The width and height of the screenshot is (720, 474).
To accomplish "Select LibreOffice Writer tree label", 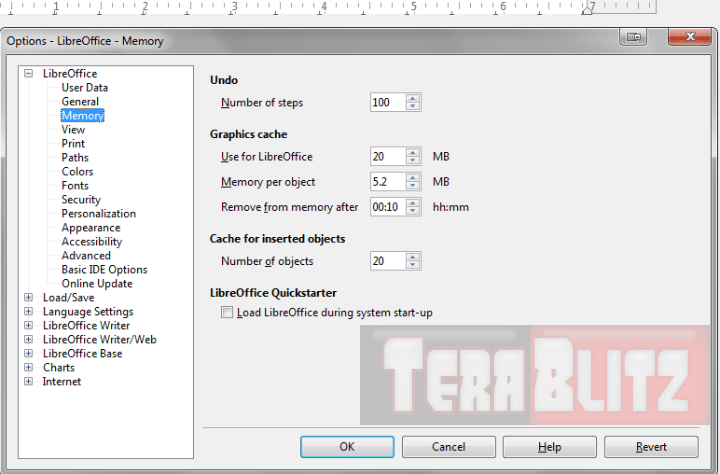I will coord(86,326).
